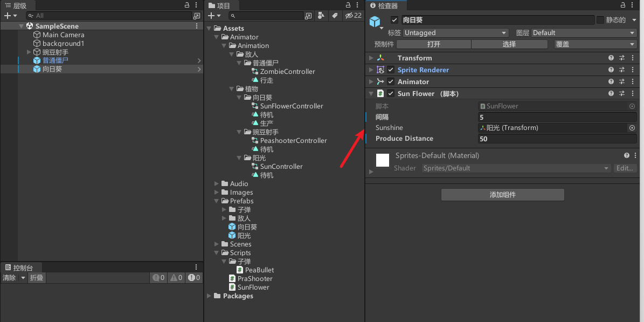Click the 向日葵 prefab cube icon in Inspector

pyautogui.click(x=375, y=22)
